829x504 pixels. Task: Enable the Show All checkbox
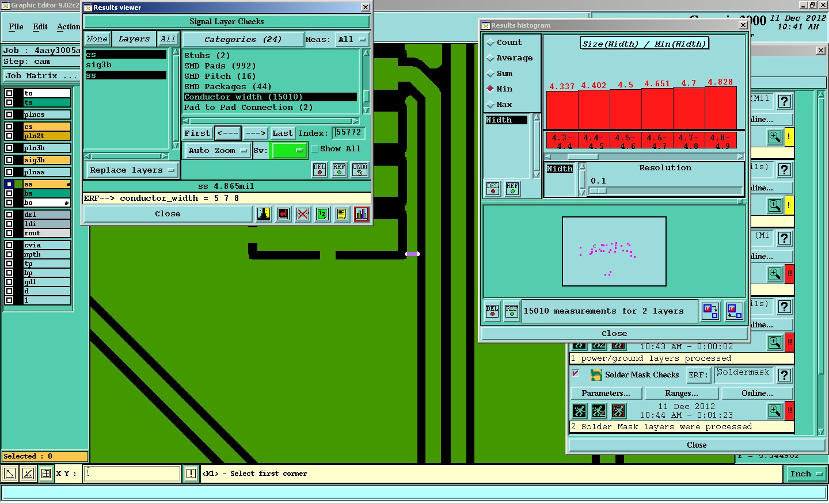pos(315,149)
